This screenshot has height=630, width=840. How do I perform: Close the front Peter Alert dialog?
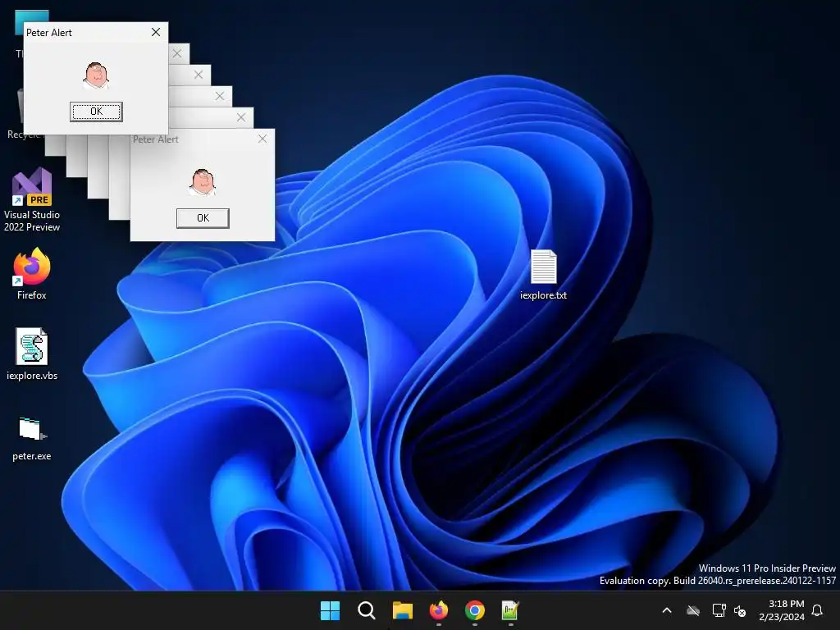(156, 32)
